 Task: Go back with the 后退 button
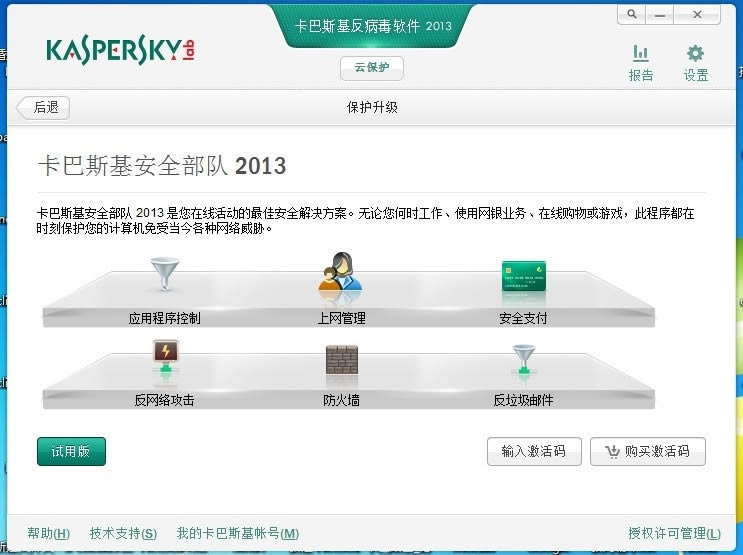(43, 108)
